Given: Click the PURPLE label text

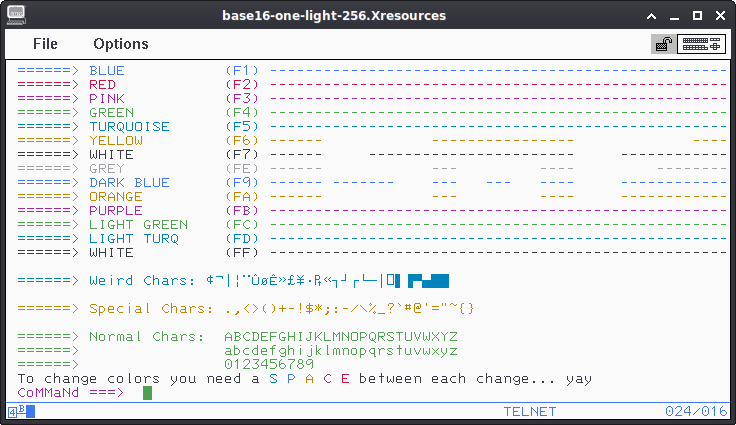Looking at the screenshot, I should point(116,211).
